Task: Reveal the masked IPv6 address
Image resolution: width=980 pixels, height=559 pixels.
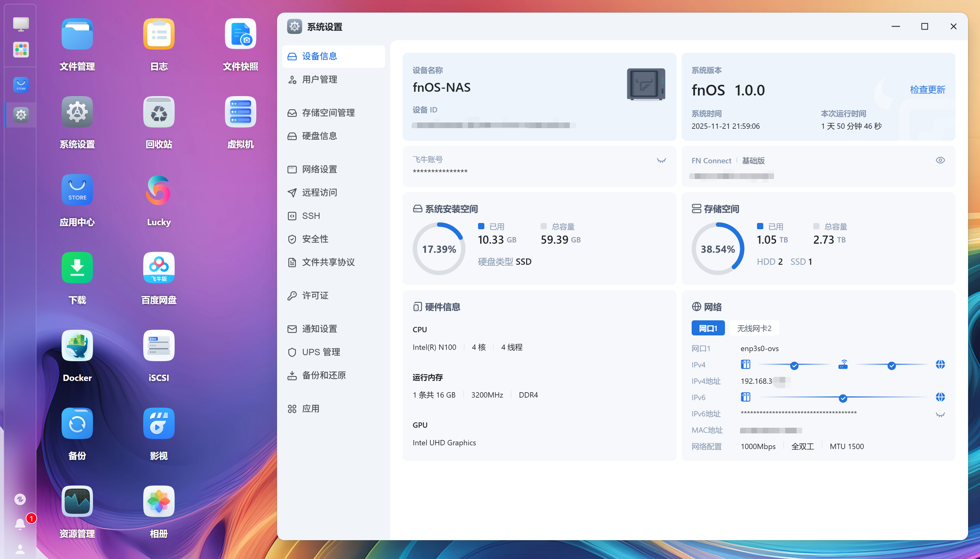Action: tap(940, 414)
